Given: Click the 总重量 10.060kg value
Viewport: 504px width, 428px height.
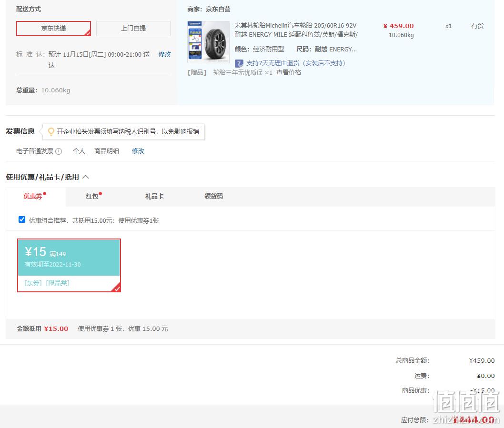Looking at the screenshot, I should [x=56, y=90].
